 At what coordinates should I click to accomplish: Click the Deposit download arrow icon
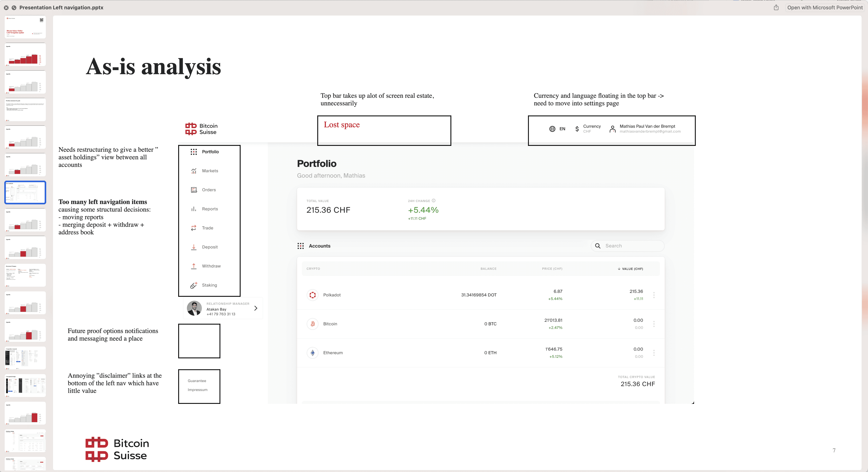coord(194,247)
